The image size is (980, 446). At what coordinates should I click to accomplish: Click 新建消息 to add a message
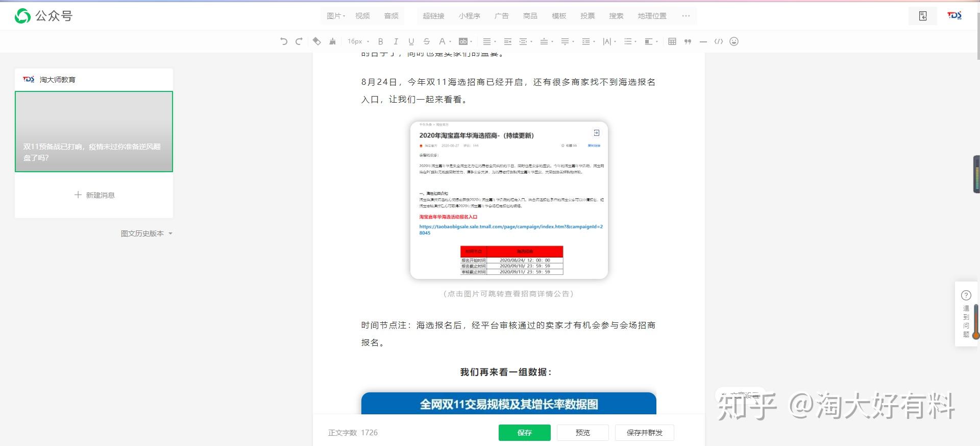pos(94,195)
